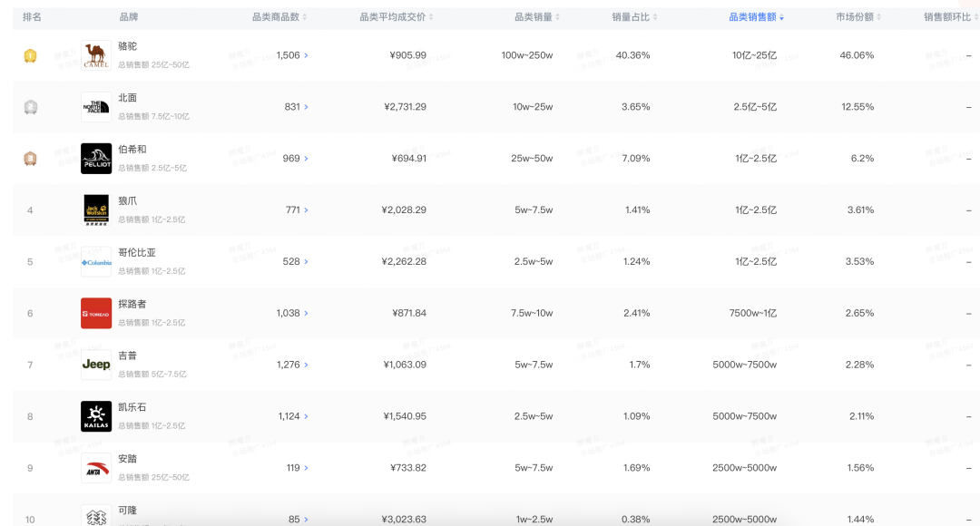The height and width of the screenshot is (526, 980).
Task: Click the brand name 北面
Action: pyautogui.click(x=128, y=98)
